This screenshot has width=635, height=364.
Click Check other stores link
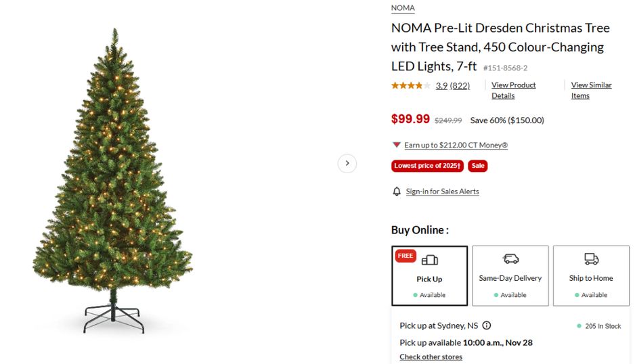click(431, 357)
